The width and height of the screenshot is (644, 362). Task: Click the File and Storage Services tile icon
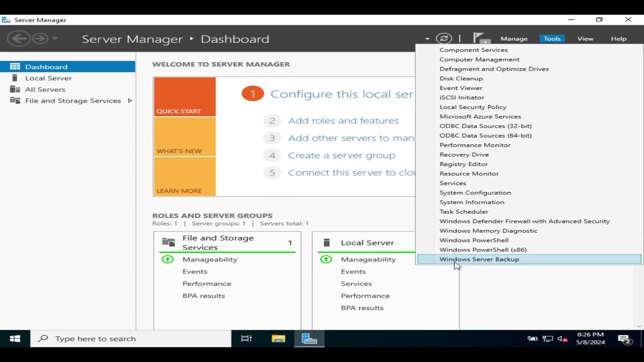(x=169, y=242)
